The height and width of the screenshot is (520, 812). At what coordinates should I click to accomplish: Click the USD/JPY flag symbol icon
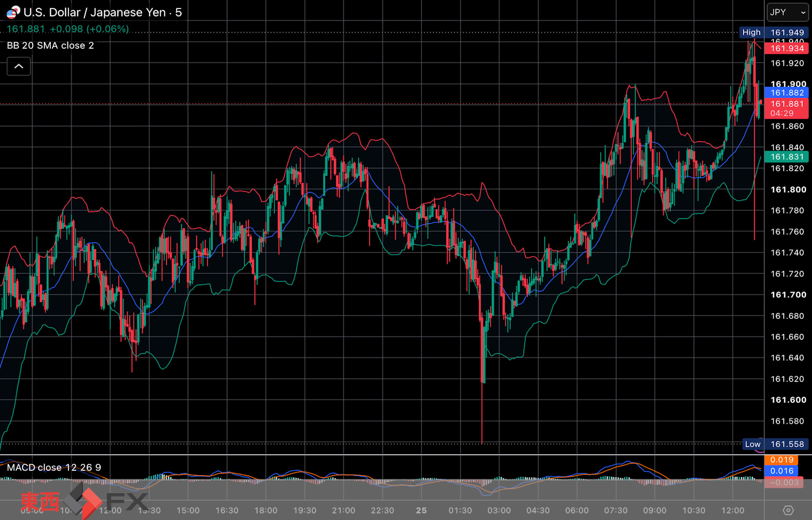[x=13, y=12]
